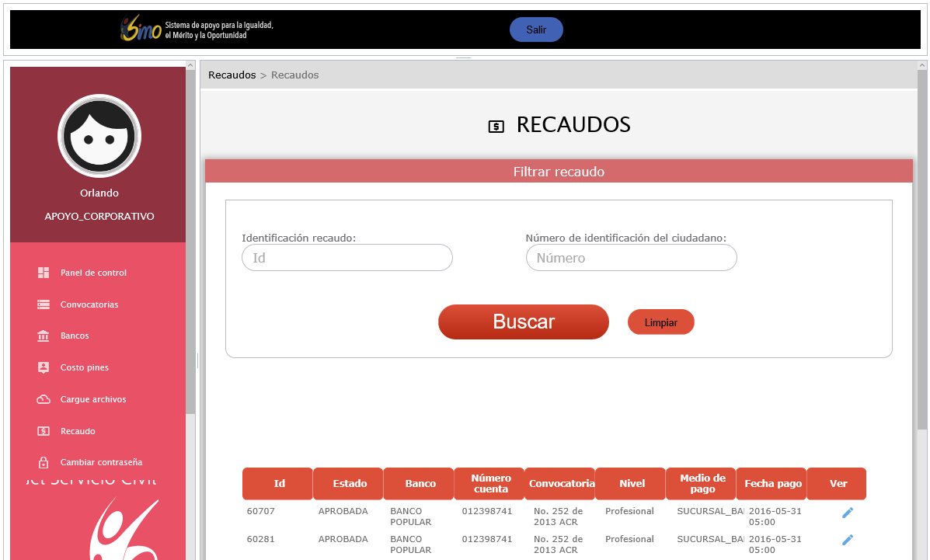The height and width of the screenshot is (560, 930).
Task: Click the Cargue archivos cloud icon
Action: click(44, 399)
